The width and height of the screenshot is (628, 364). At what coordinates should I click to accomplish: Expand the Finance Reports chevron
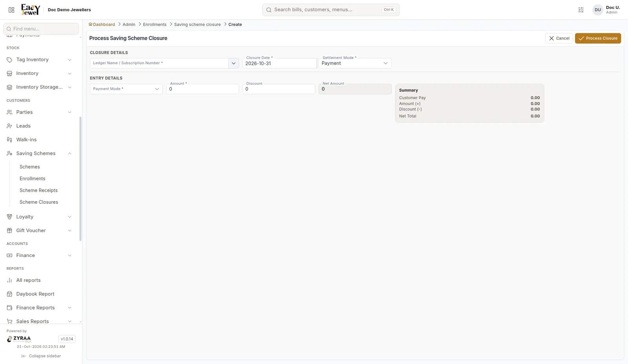pyautogui.click(x=69, y=308)
